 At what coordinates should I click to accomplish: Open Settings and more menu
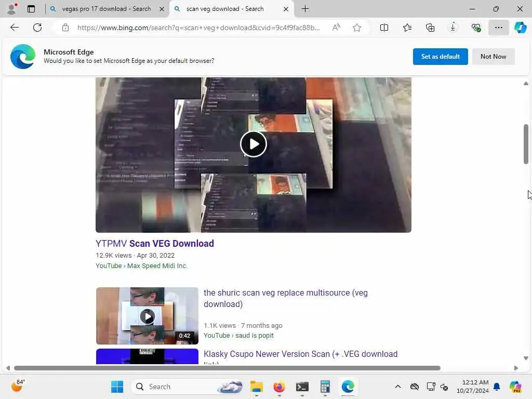coord(498,28)
